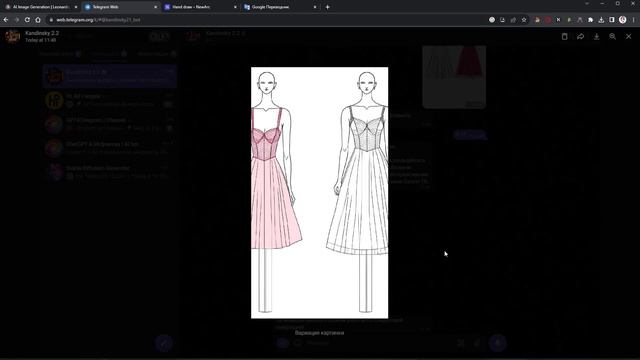The width and height of the screenshot is (640, 360).
Task: Show the browser downloads popup
Action: [601, 20]
